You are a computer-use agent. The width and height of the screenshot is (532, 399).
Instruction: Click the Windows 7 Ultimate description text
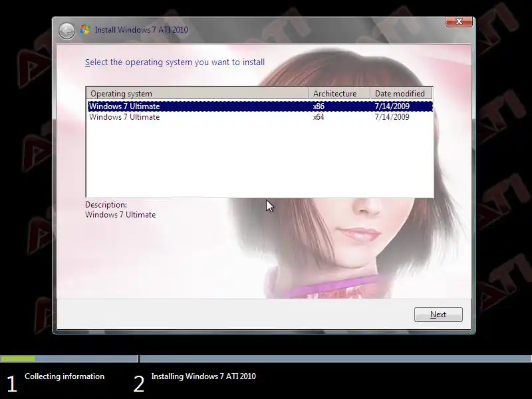pyautogui.click(x=120, y=215)
